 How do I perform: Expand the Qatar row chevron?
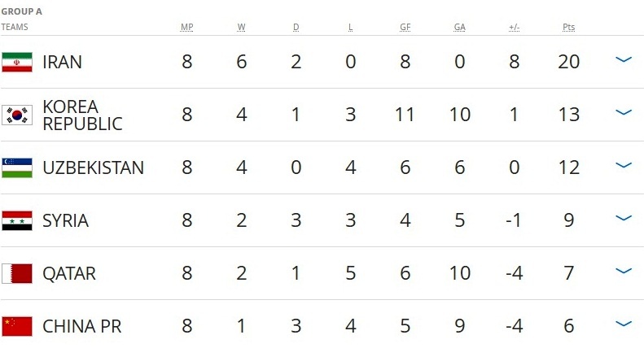coord(624,272)
